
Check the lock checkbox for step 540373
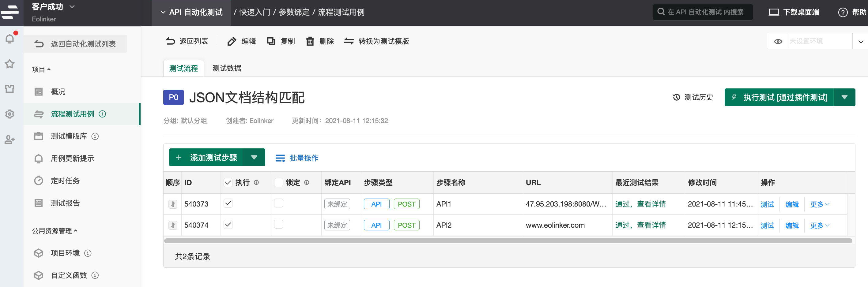(278, 203)
